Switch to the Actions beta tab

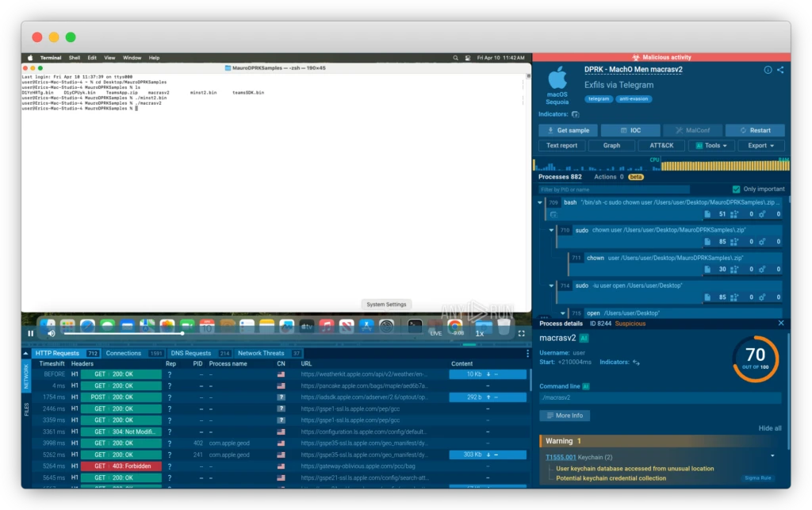click(619, 177)
